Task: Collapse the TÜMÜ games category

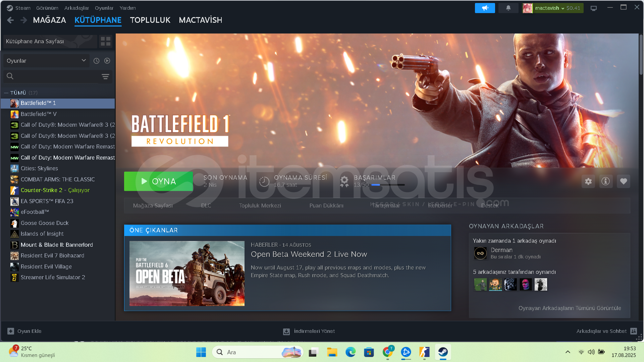Action: click(x=6, y=93)
